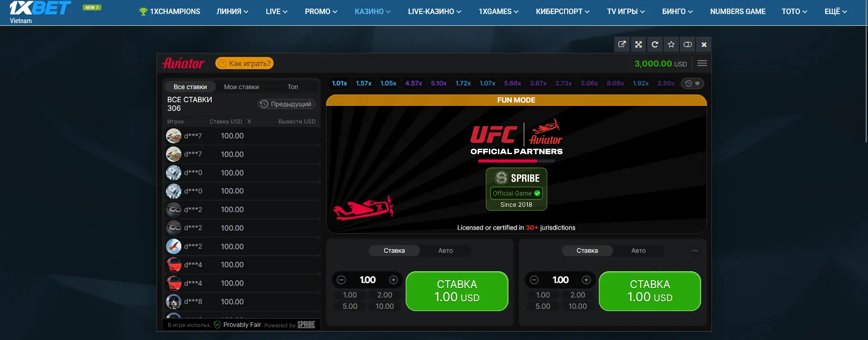Click the 1XBET logo
The width and height of the screenshot is (868, 340).
[x=40, y=8]
